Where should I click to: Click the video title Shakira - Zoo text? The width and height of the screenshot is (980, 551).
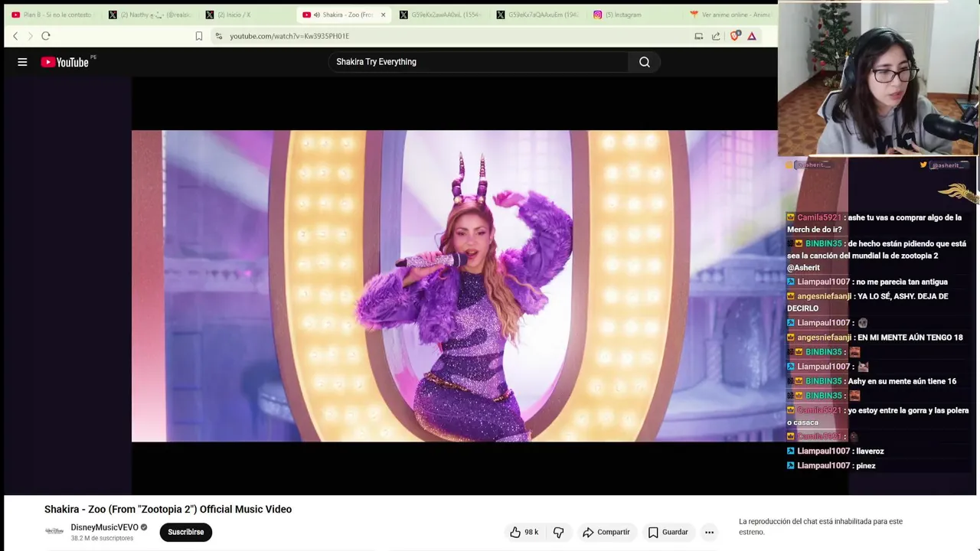(x=168, y=509)
